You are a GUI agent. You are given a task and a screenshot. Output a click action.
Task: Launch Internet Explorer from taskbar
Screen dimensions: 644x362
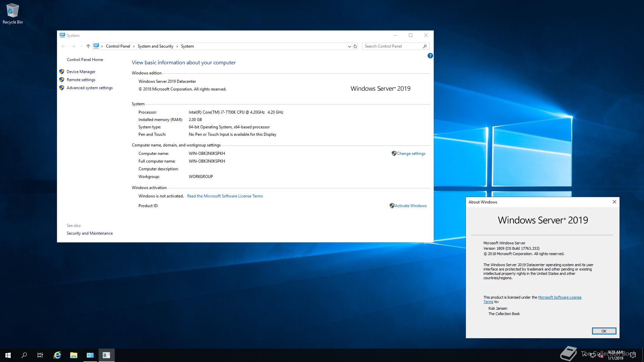(57, 355)
